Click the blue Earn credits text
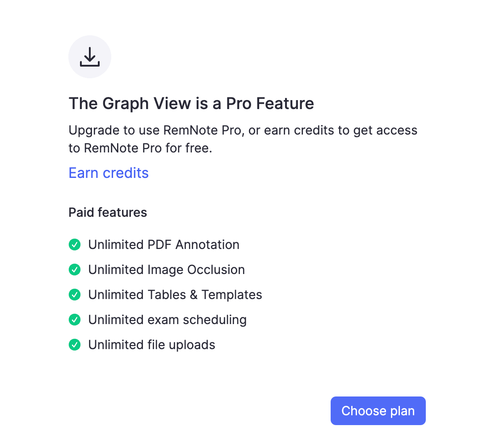504x447 pixels. [x=109, y=173]
